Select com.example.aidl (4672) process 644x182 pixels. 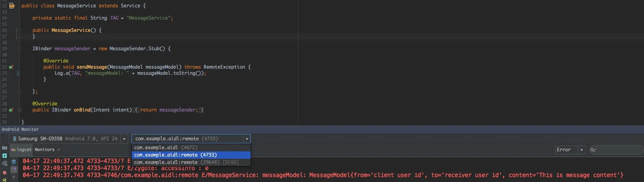191,148
